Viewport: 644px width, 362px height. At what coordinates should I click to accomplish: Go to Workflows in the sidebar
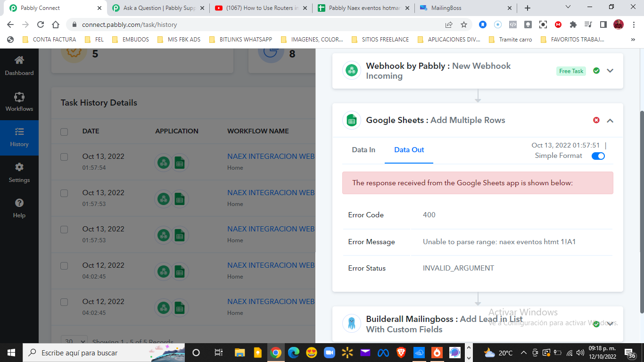pos(19,102)
